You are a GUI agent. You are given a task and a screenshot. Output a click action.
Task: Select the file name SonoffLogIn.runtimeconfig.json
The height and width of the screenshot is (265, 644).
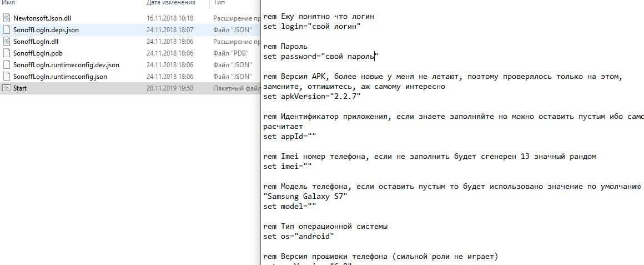(x=60, y=77)
